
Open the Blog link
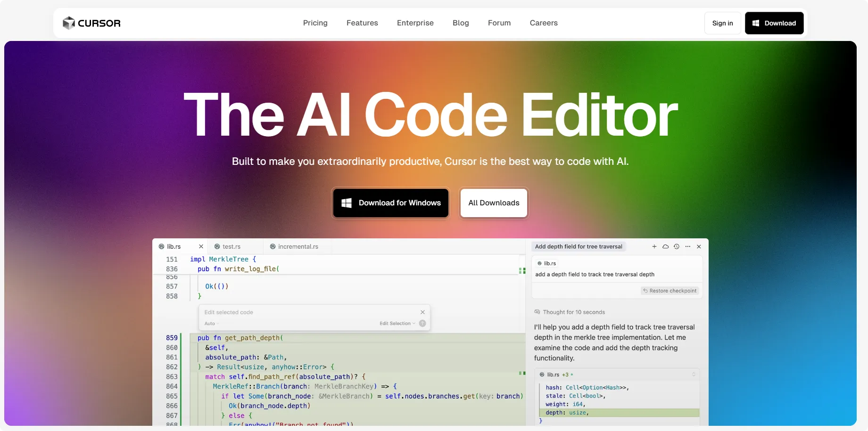click(x=461, y=23)
